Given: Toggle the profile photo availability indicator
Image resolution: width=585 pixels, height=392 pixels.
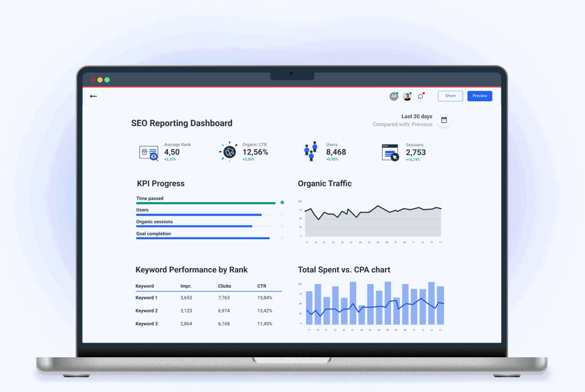Looking at the screenshot, I should [410, 93].
